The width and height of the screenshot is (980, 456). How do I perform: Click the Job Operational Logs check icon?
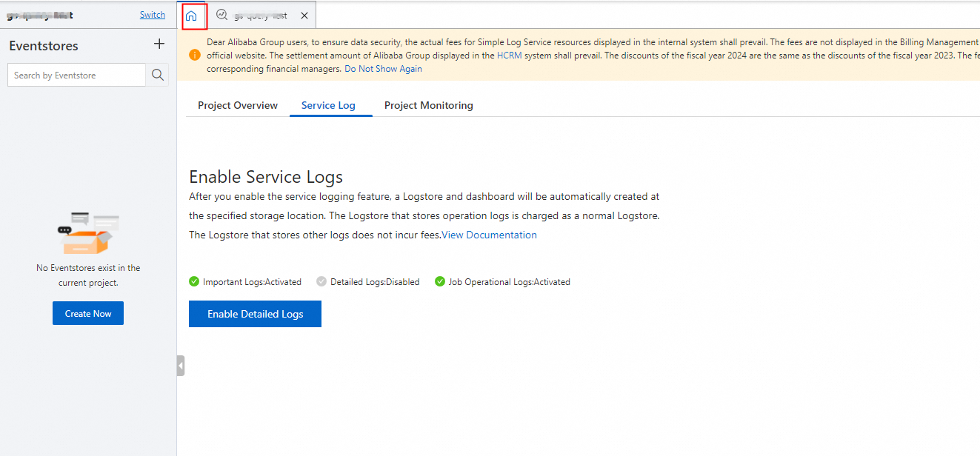click(x=440, y=281)
